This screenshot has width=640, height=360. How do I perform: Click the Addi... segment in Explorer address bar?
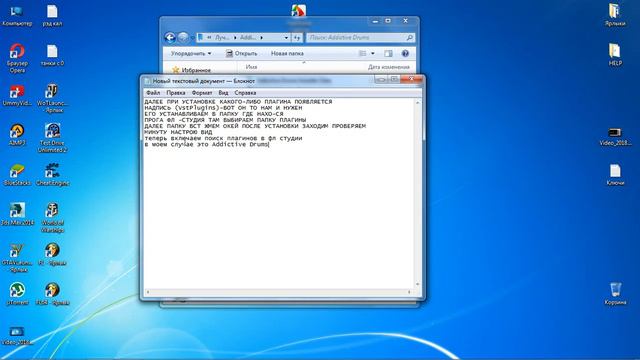point(248,38)
